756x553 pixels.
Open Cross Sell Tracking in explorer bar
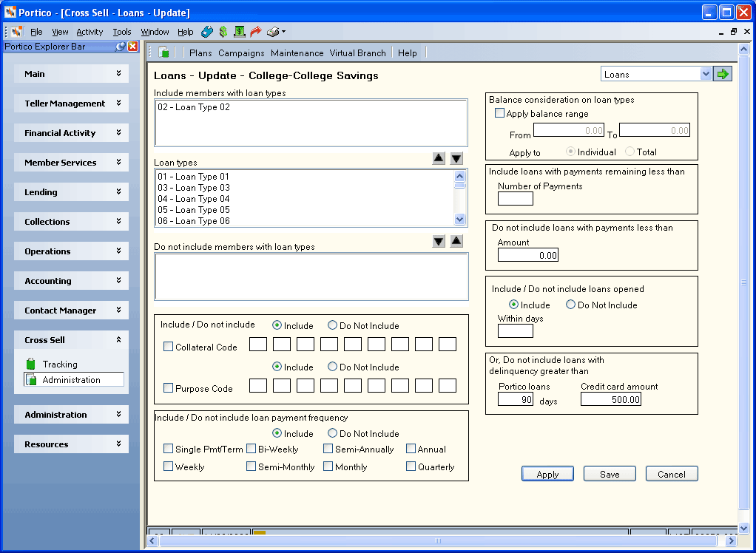[x=60, y=364]
